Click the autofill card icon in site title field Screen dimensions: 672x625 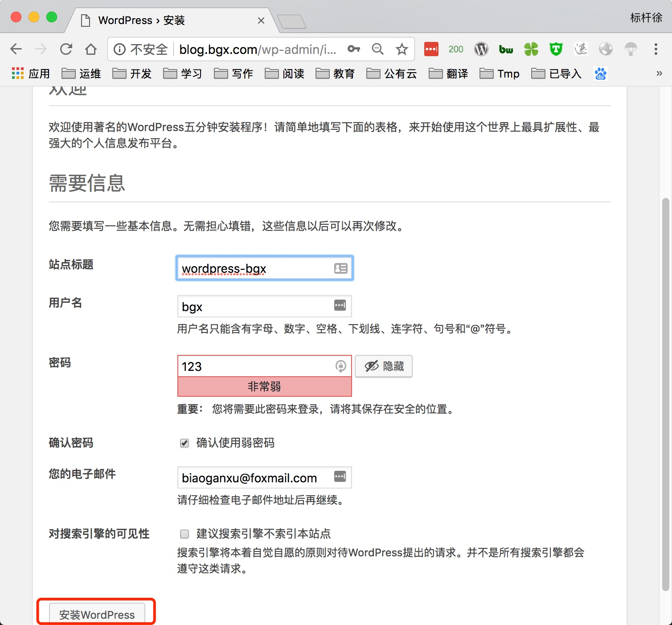coord(340,268)
